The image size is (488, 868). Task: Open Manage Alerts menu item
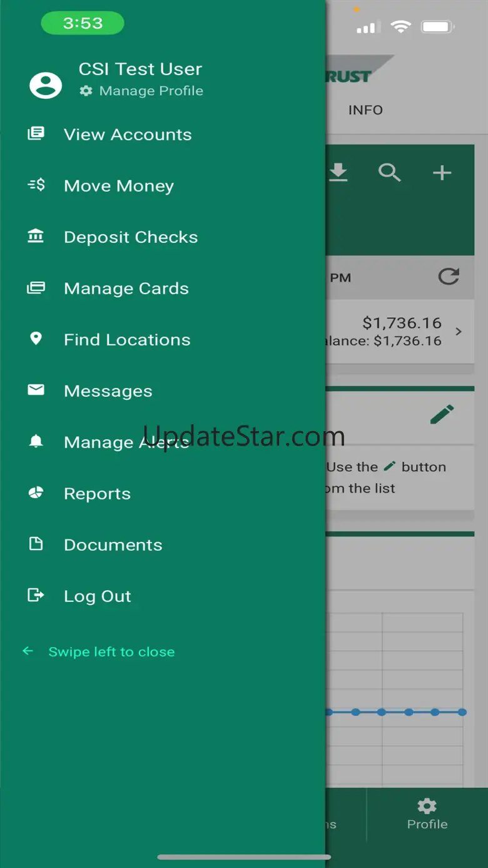126,442
